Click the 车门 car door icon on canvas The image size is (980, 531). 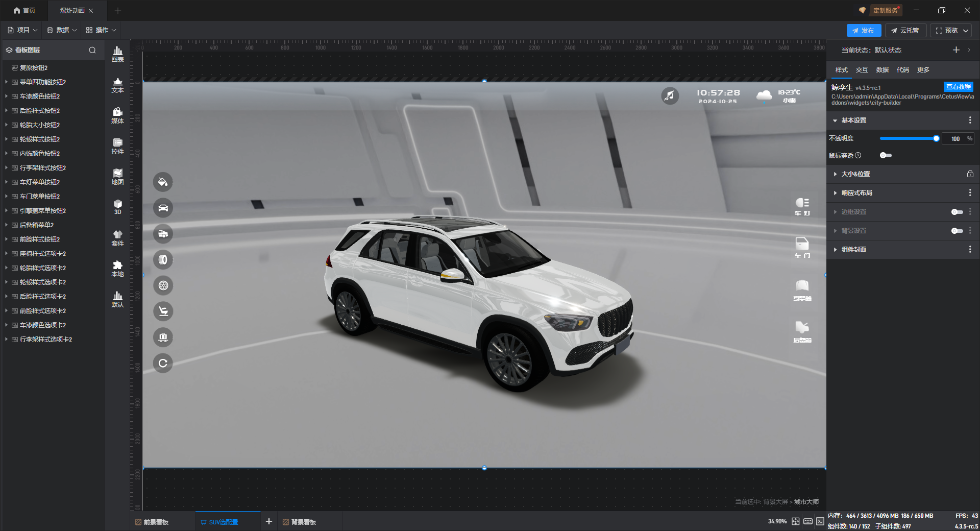(x=802, y=248)
